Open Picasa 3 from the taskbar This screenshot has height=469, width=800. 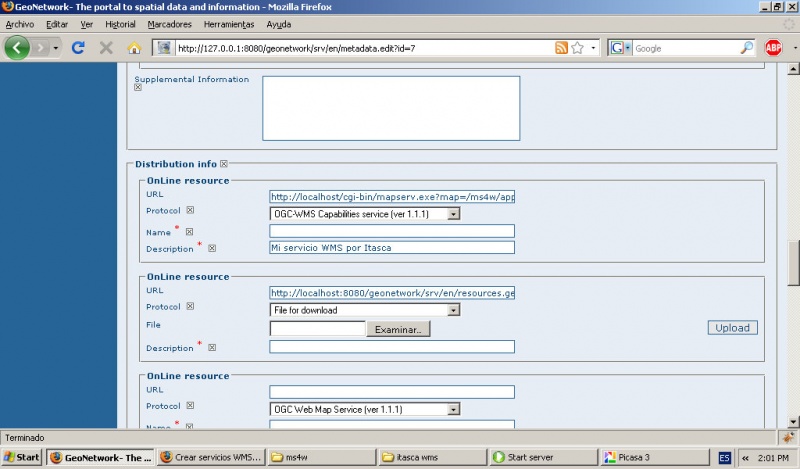pos(652,457)
